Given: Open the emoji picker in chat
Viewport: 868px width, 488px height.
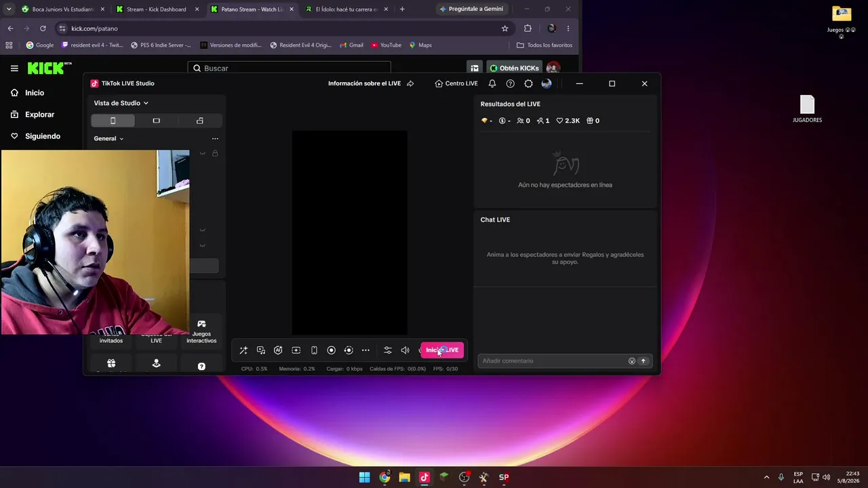Looking at the screenshot, I should point(632,361).
